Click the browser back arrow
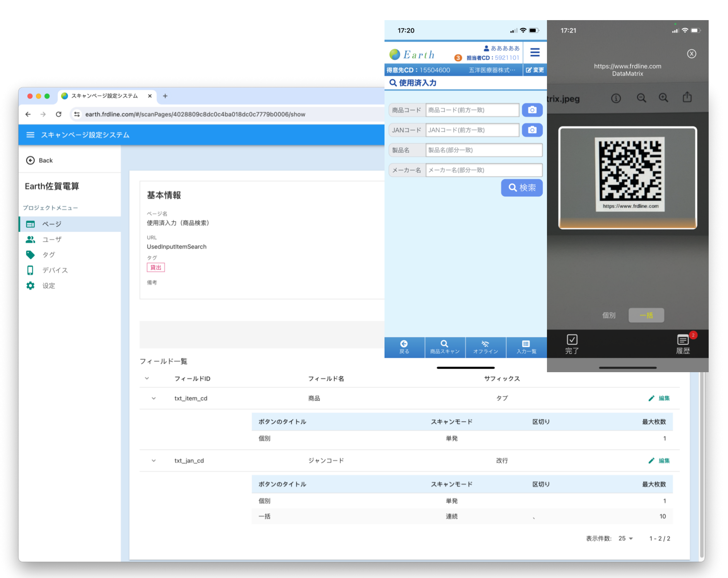 point(28,114)
